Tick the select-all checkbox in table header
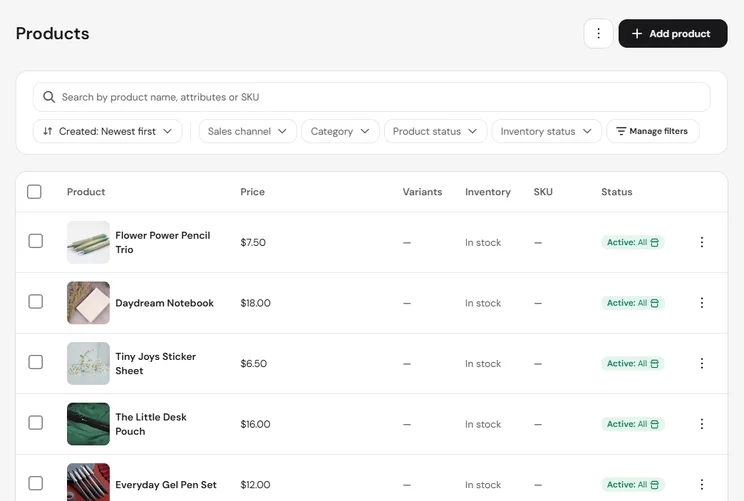 click(x=34, y=192)
